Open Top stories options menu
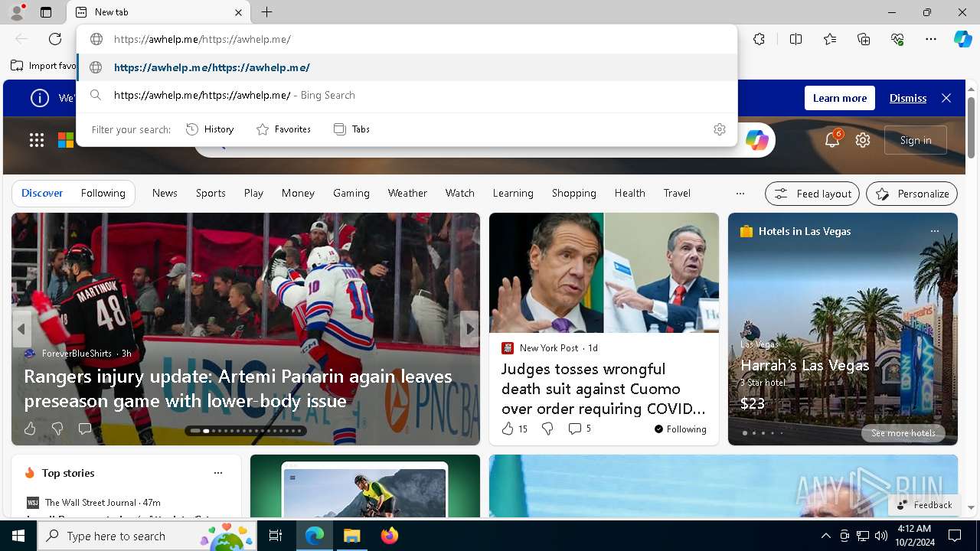 click(x=218, y=473)
